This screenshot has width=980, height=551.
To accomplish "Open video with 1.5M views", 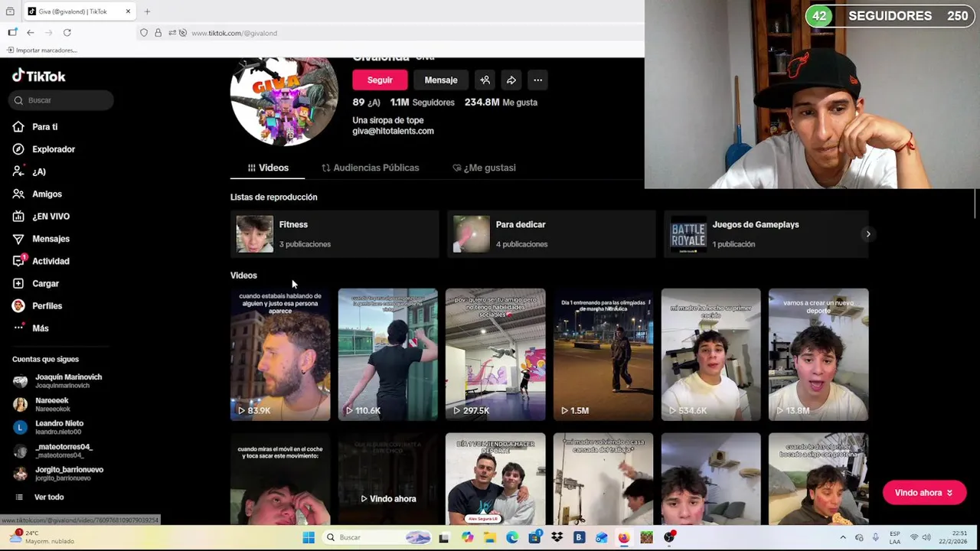I will [x=603, y=354].
